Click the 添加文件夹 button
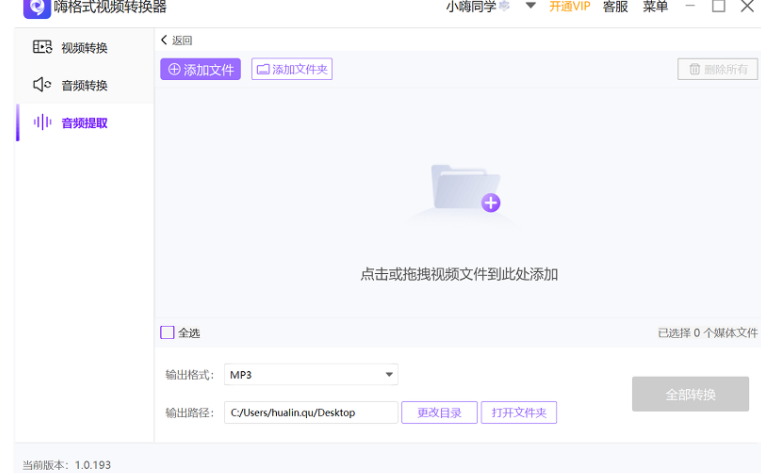761x473 pixels. [x=292, y=69]
